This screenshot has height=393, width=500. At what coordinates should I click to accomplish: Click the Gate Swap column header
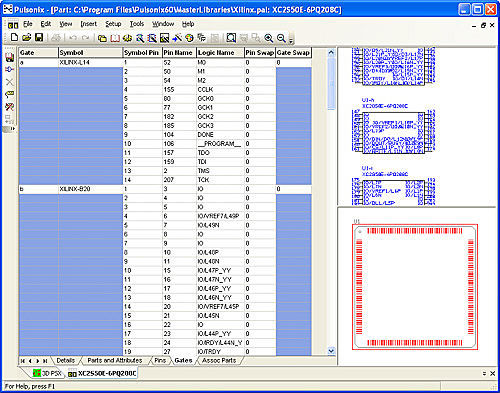293,53
